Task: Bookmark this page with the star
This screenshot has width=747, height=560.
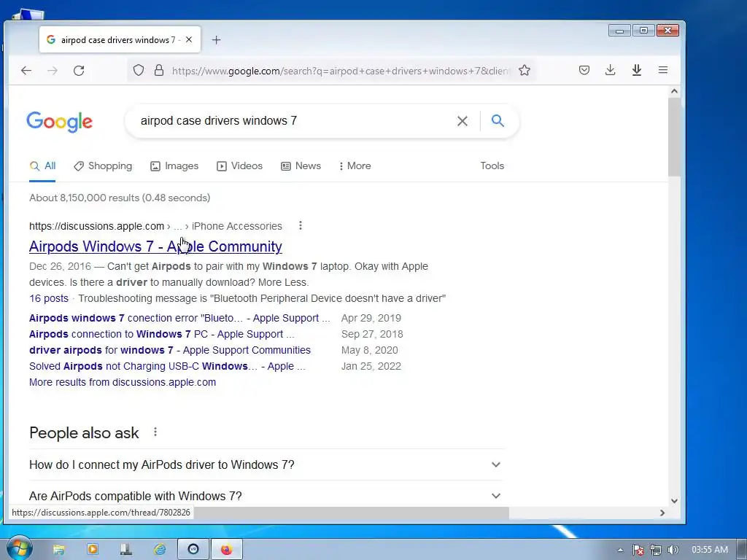Action: 525,71
